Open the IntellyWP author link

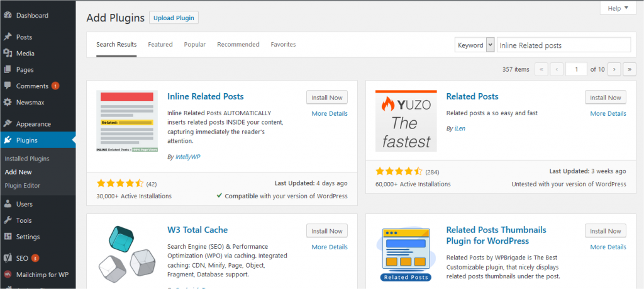click(188, 157)
